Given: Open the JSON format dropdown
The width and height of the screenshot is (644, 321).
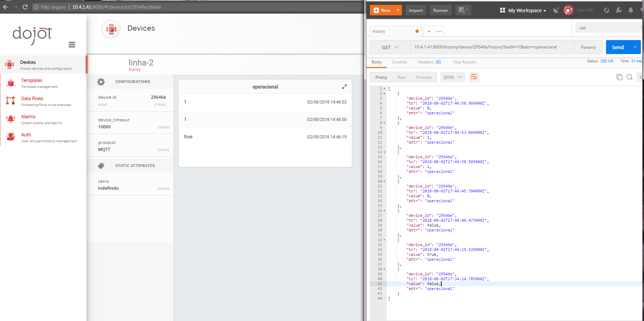Looking at the screenshot, I should pos(452,77).
